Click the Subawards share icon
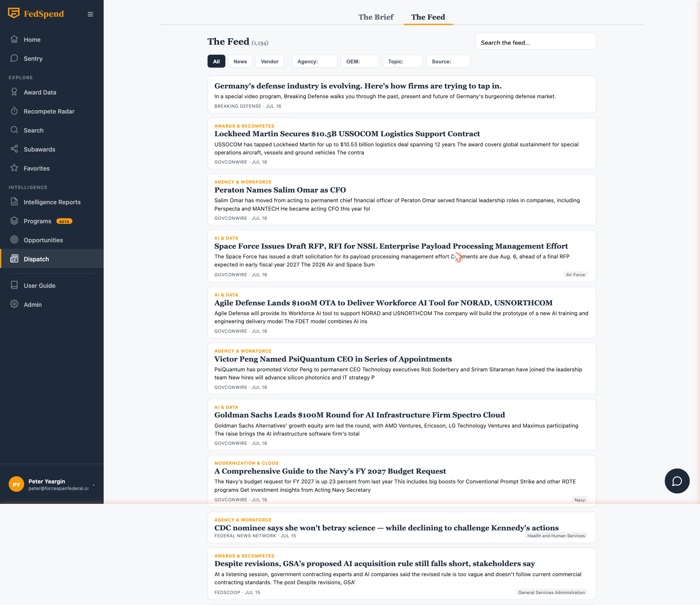 click(14, 149)
